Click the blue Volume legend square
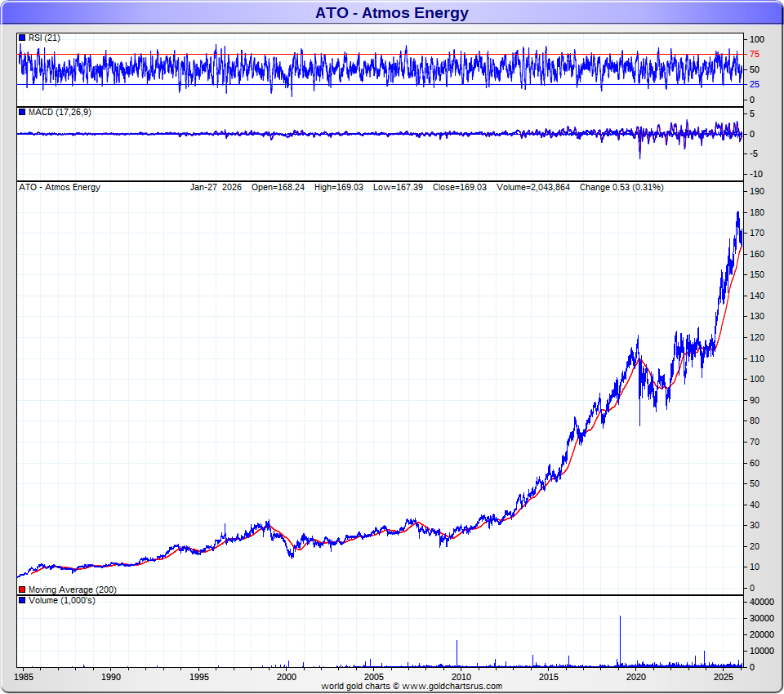This screenshot has width=784, height=694. [22, 601]
